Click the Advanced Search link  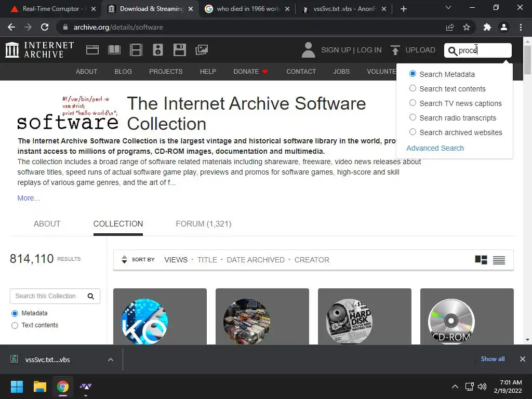(x=435, y=148)
